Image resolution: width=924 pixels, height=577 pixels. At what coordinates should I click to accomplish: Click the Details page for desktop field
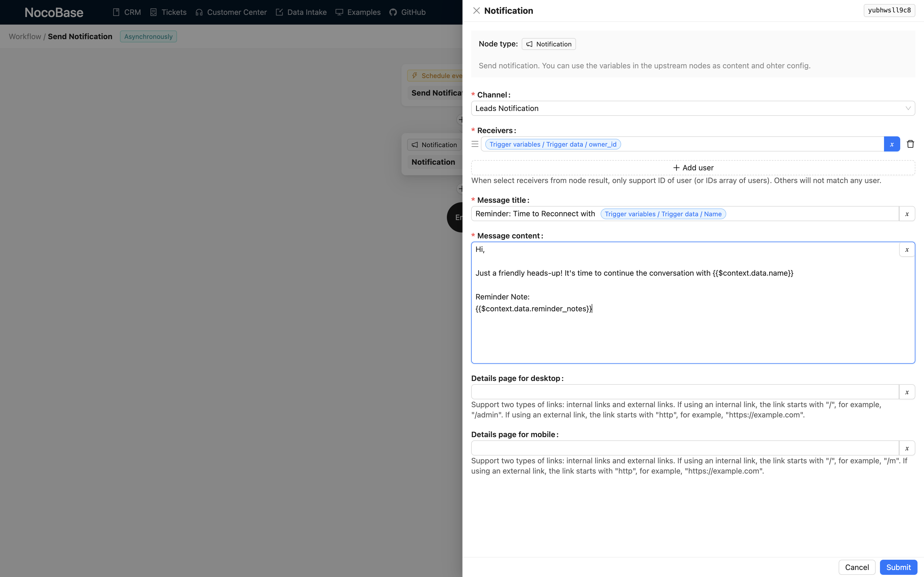(x=685, y=392)
